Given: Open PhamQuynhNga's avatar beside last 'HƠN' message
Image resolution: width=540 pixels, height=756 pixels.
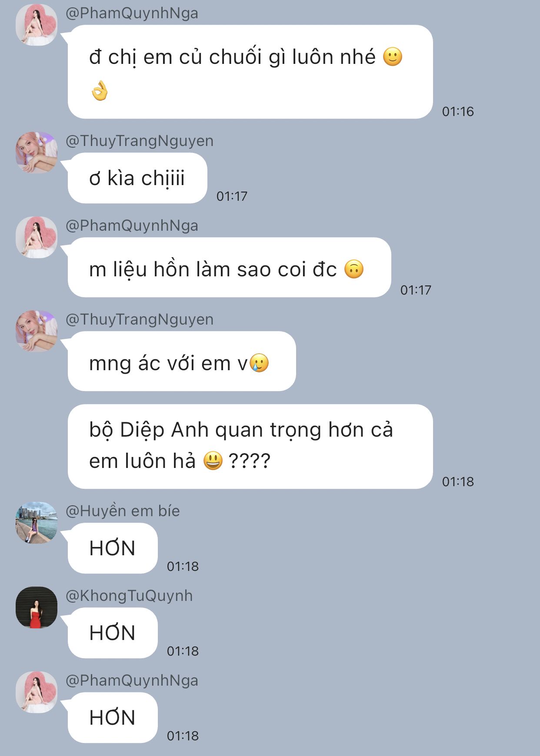Looking at the screenshot, I should 37,692.
